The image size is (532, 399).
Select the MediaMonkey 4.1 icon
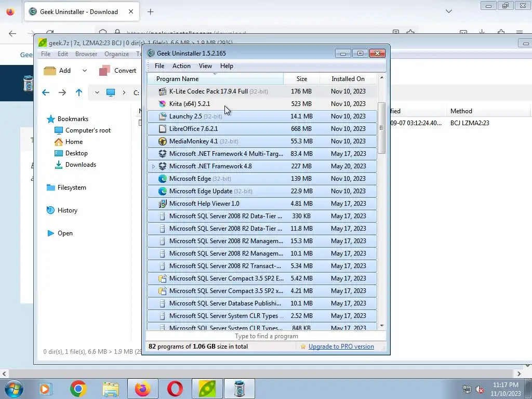click(x=163, y=141)
